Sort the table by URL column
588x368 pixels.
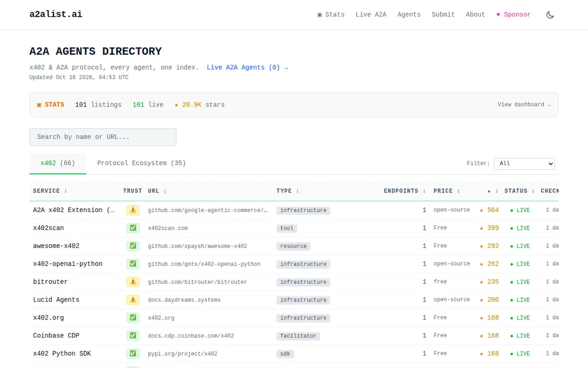click(157, 191)
